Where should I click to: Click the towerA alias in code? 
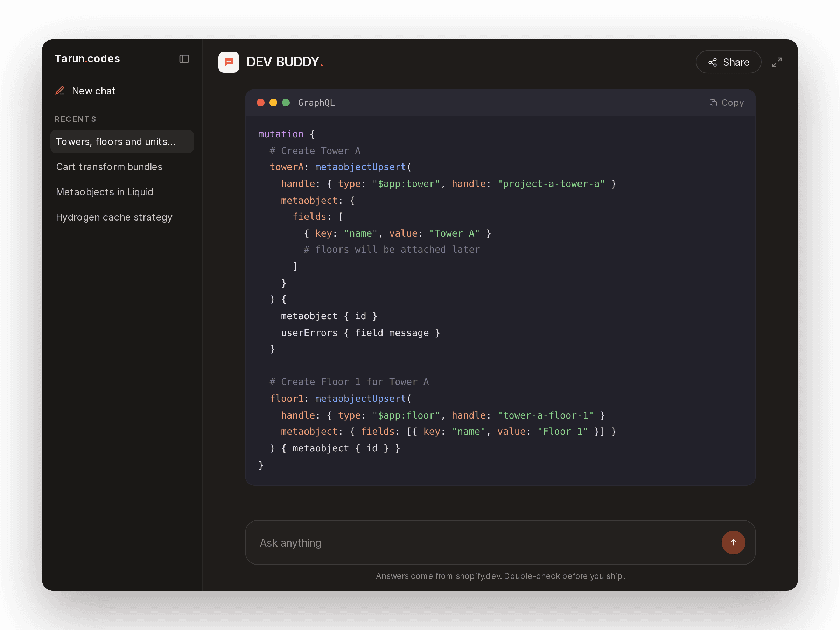pyautogui.click(x=287, y=167)
